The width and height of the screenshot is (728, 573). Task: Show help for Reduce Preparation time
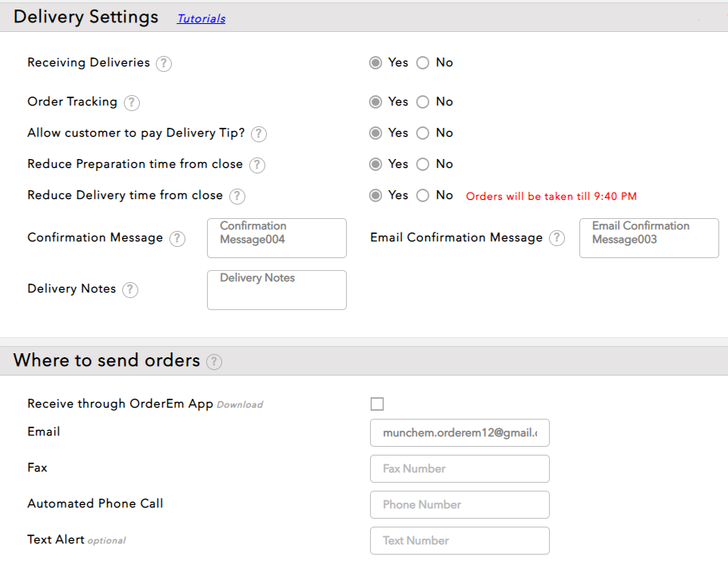[257, 165]
